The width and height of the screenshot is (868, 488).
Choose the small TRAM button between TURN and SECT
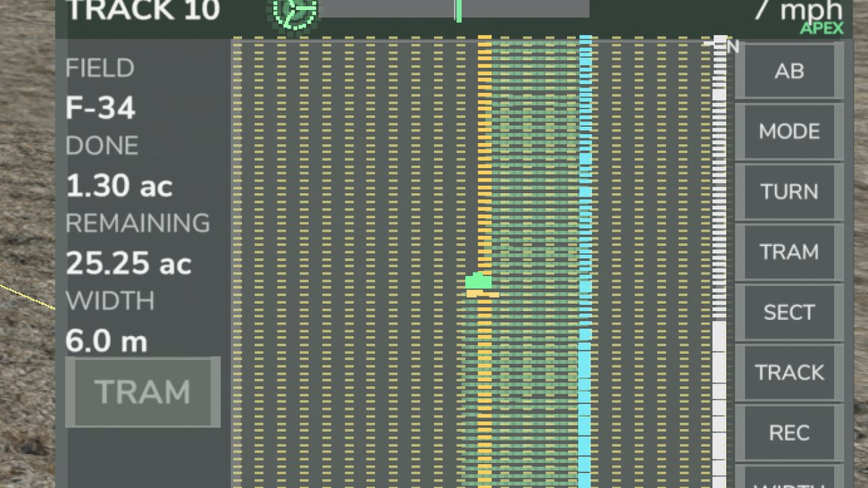tap(789, 252)
